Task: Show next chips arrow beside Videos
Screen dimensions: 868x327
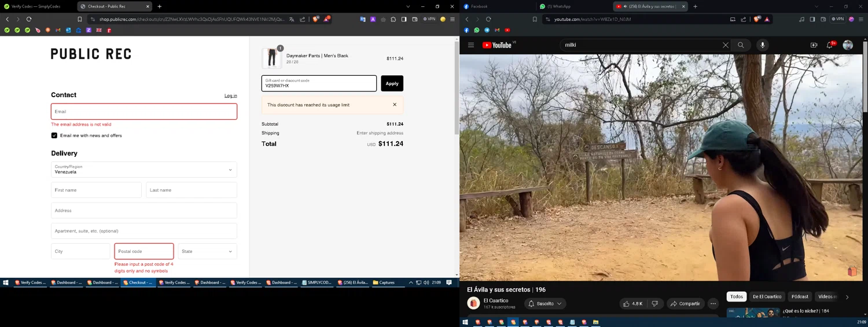Action: pyautogui.click(x=847, y=297)
